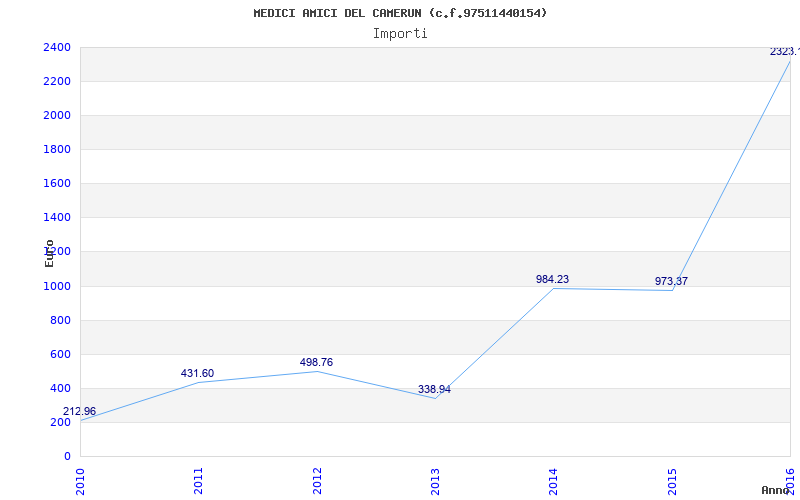Click the 2200 y-axis tick label
The image size is (800, 500).
click(x=57, y=82)
